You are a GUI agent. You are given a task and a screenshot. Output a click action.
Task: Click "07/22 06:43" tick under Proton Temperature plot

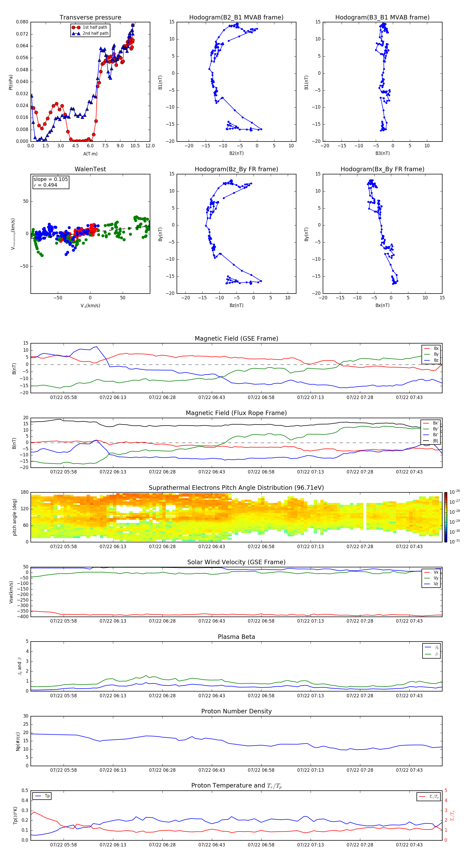(x=212, y=845)
